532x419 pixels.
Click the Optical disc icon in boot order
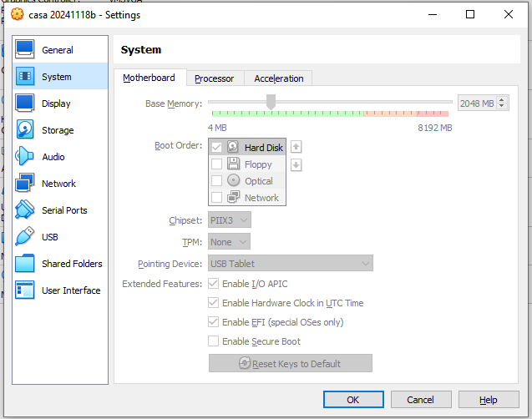(233, 180)
